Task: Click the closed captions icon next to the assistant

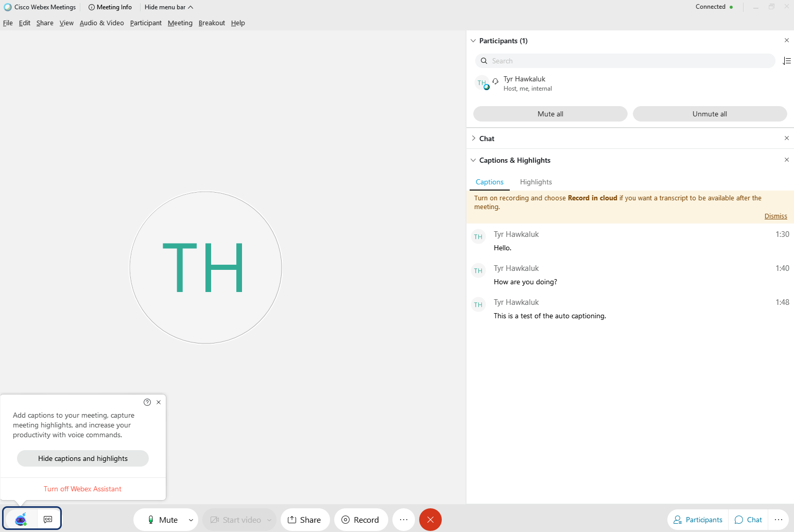Action: pos(48,519)
